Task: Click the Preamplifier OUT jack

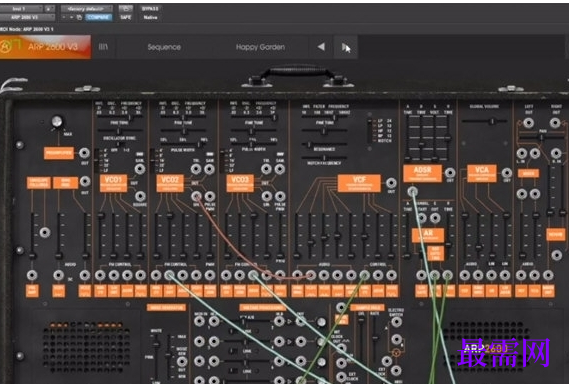Action: (x=84, y=153)
